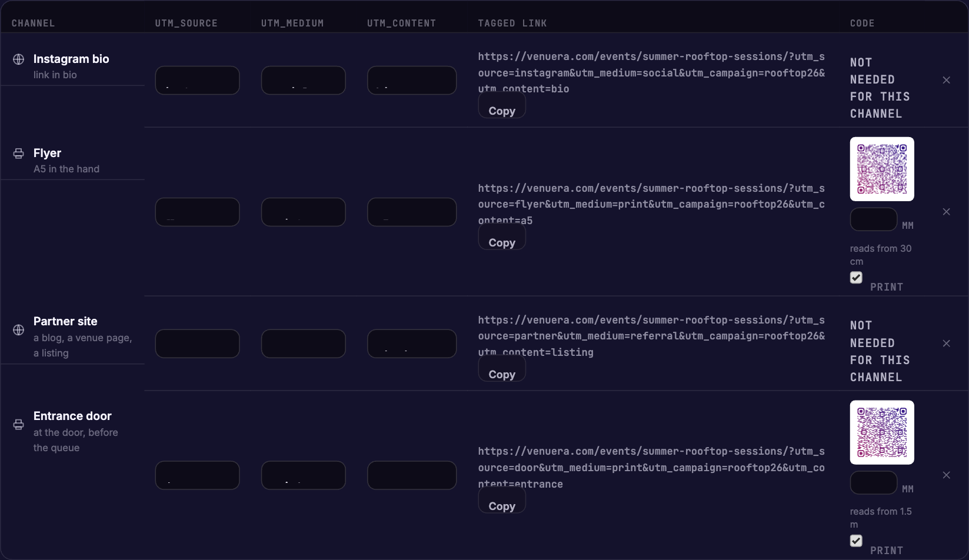969x560 pixels.
Task: Edit utm_content field for Flyer
Action: click(x=412, y=212)
